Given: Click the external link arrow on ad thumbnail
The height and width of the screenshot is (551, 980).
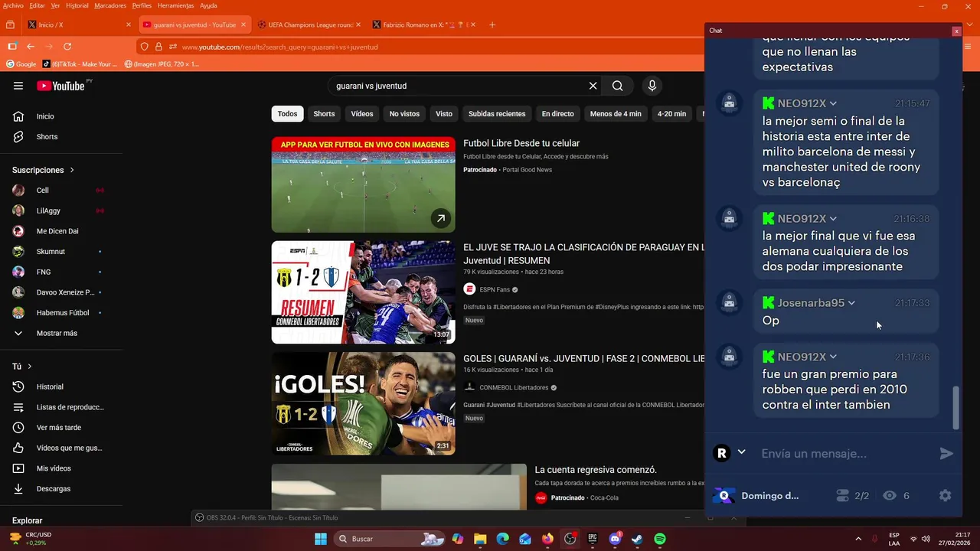Looking at the screenshot, I should 441,218.
